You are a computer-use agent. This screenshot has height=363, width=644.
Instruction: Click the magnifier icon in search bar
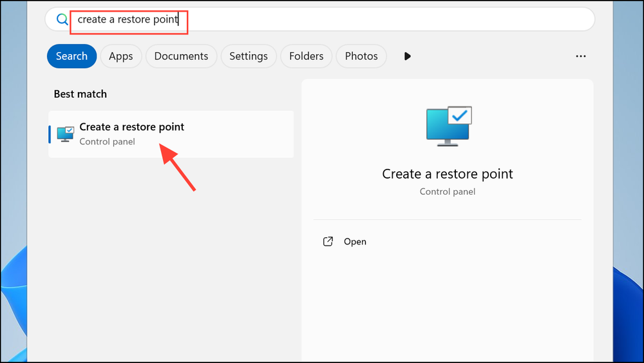[62, 19]
